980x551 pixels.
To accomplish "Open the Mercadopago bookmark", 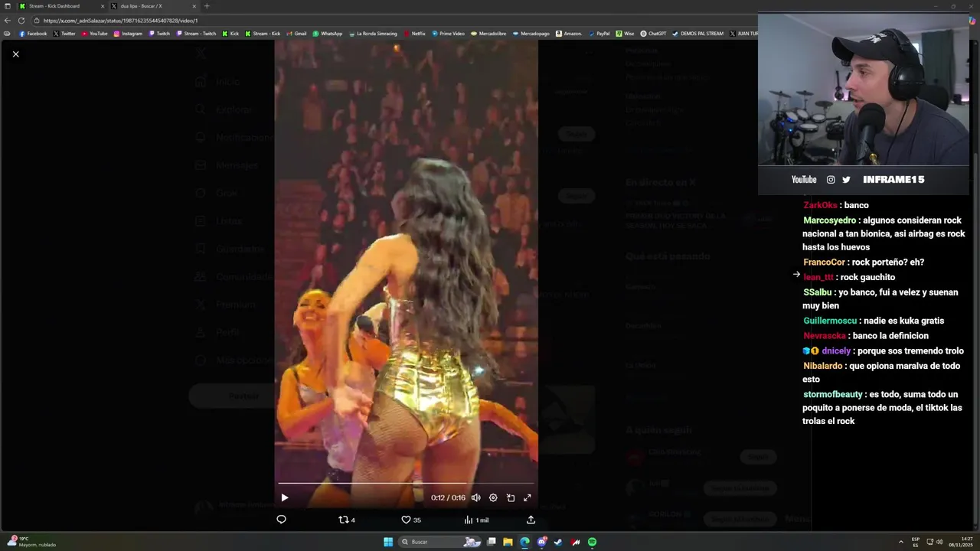I will coord(531,34).
